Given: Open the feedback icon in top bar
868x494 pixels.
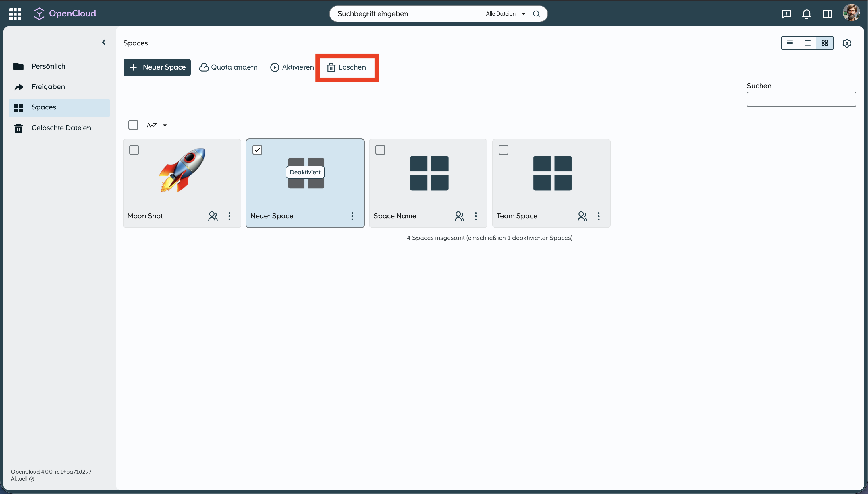Looking at the screenshot, I should pos(786,14).
